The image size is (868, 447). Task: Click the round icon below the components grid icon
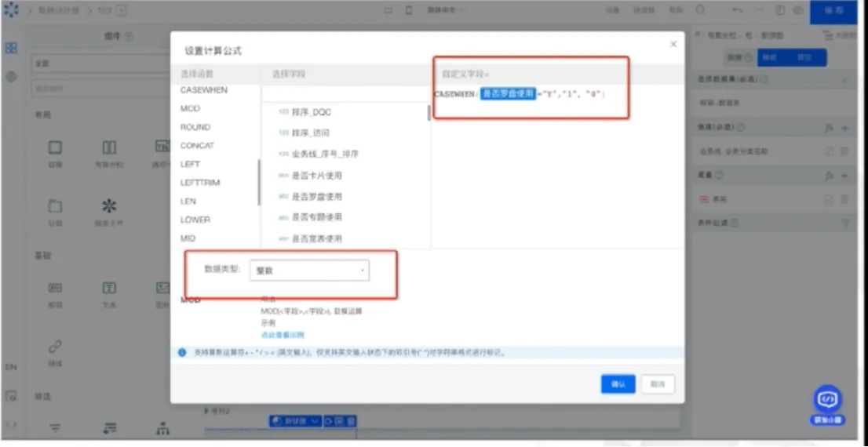pos(11,77)
